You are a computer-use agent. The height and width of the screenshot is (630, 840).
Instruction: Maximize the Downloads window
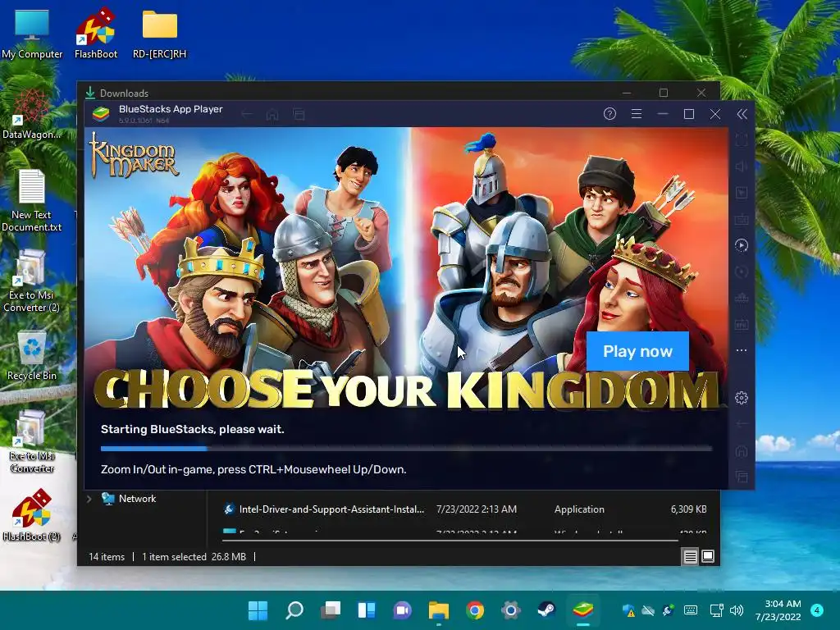[x=663, y=93]
